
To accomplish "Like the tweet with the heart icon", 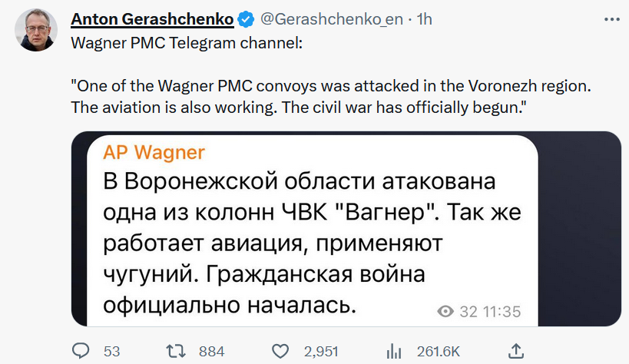I will (x=280, y=351).
